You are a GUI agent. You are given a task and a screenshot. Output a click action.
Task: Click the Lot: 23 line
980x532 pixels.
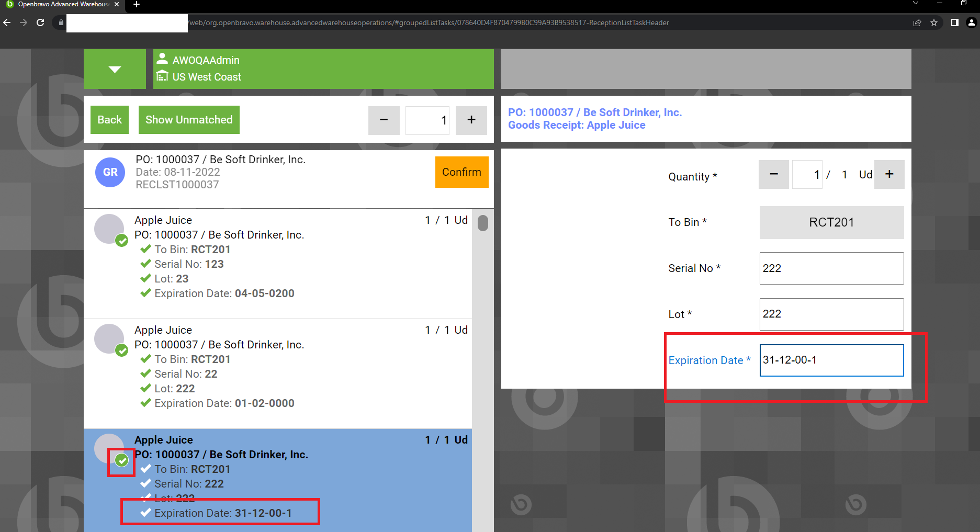click(x=164, y=279)
